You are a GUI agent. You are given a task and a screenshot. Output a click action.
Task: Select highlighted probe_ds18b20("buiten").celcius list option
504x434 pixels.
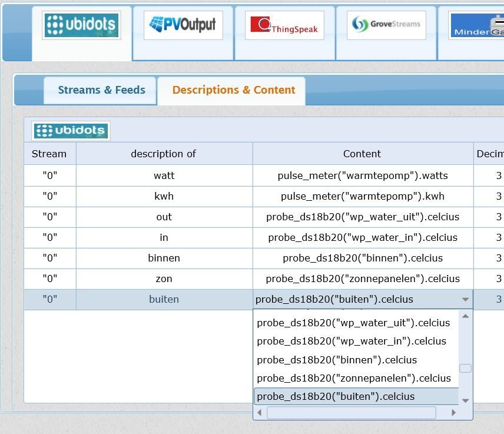point(356,396)
